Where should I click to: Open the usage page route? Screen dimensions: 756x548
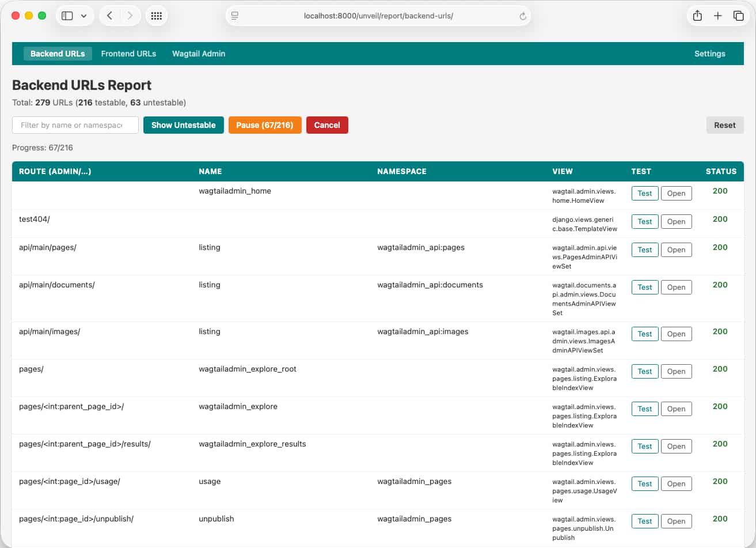(x=676, y=484)
